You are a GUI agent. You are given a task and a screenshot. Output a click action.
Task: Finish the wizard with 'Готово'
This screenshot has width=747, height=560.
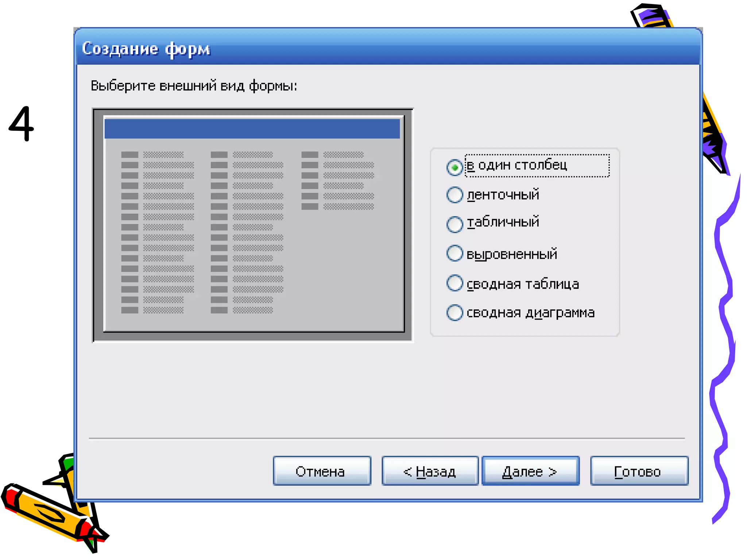(x=639, y=471)
